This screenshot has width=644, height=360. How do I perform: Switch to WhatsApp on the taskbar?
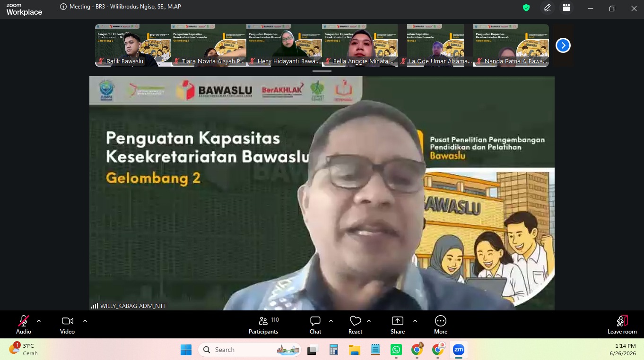point(396,350)
